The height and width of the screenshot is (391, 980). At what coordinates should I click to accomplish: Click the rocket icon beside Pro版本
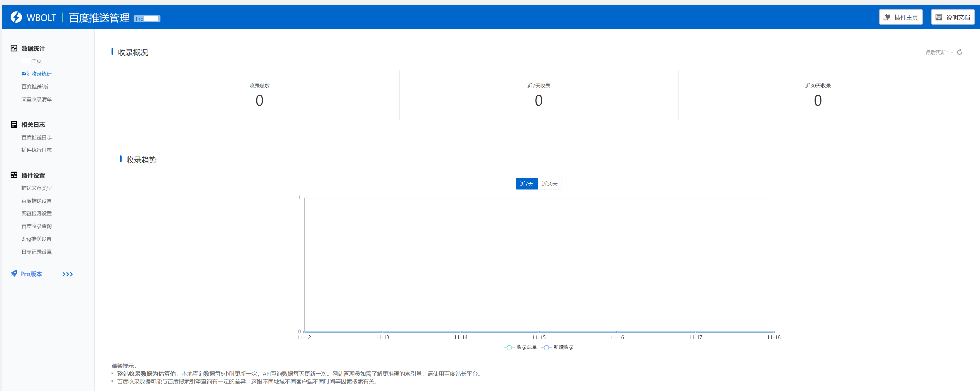click(x=13, y=273)
